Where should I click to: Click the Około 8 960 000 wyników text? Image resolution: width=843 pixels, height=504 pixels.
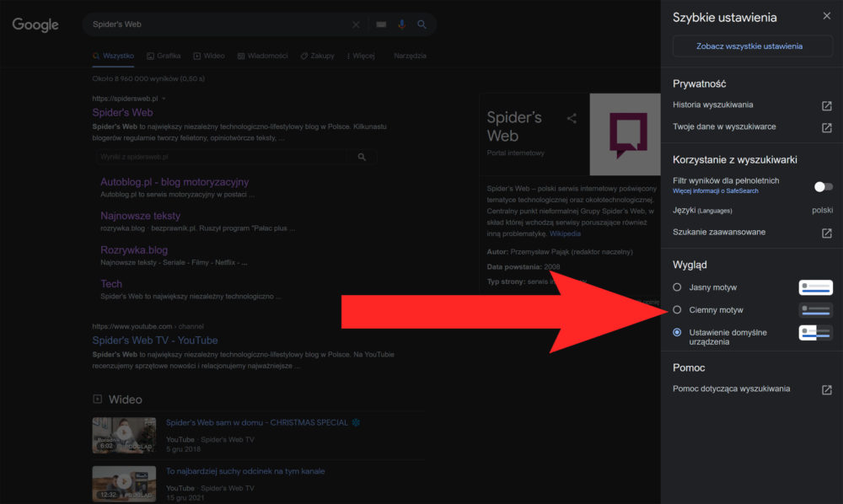pyautogui.click(x=148, y=78)
